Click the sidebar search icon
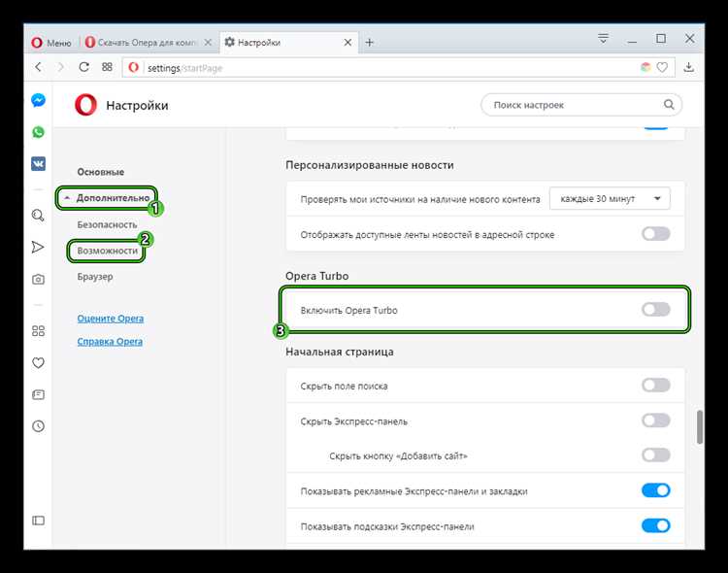 click(38, 215)
